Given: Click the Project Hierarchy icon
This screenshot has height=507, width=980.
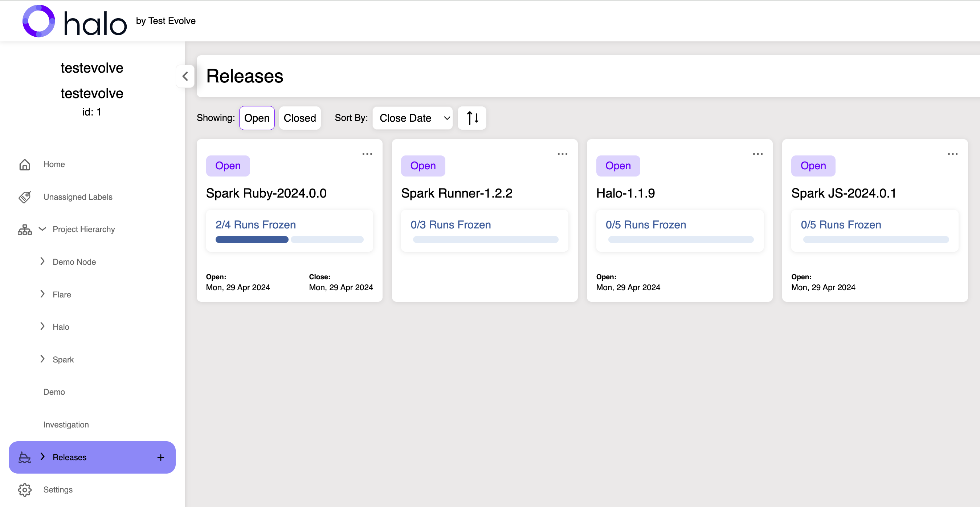Looking at the screenshot, I should click(25, 229).
